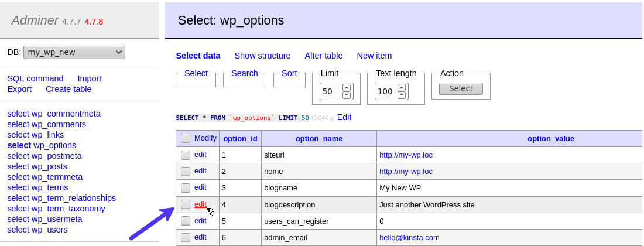Open Export page from sidebar
The width and height of the screenshot is (644, 246).
point(19,89)
